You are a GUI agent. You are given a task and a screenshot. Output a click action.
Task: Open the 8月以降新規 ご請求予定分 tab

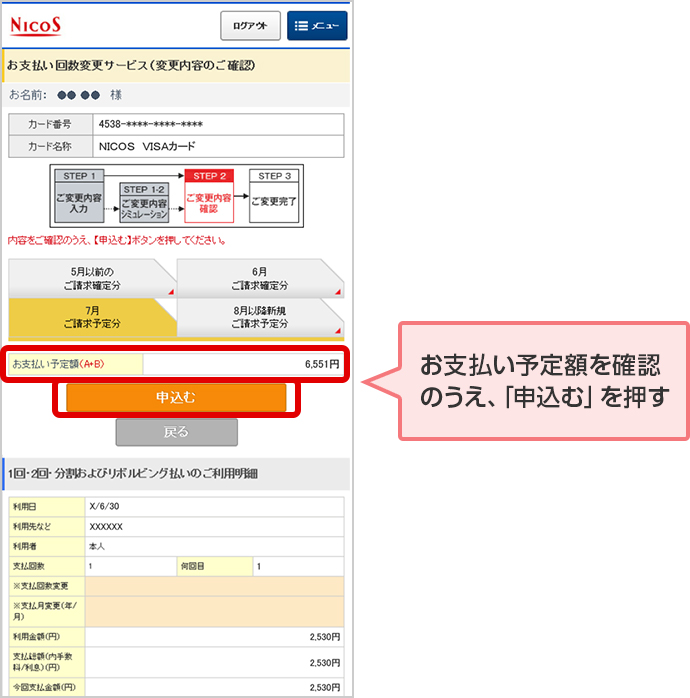(259, 317)
